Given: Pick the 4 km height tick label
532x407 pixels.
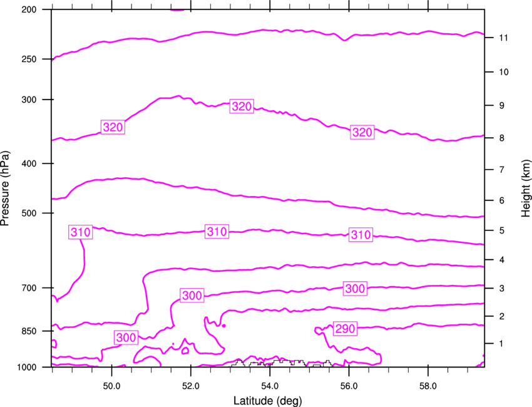Looking at the screenshot, I should tap(502, 260).
